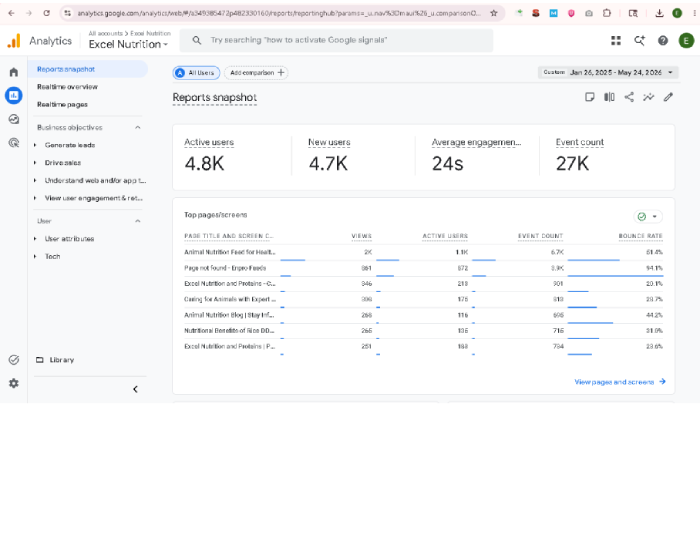Viewport: 700px width, 560px height.
Task: Open the Excel Nutrition property selector
Action: pos(128,44)
